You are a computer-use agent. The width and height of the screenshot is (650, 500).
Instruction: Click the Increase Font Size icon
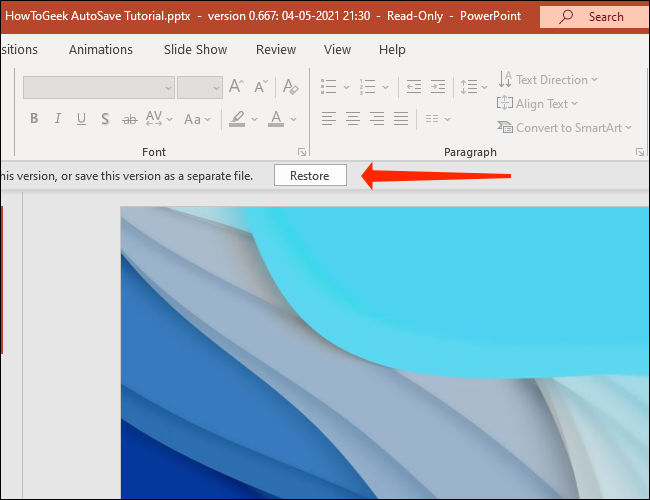pyautogui.click(x=236, y=87)
